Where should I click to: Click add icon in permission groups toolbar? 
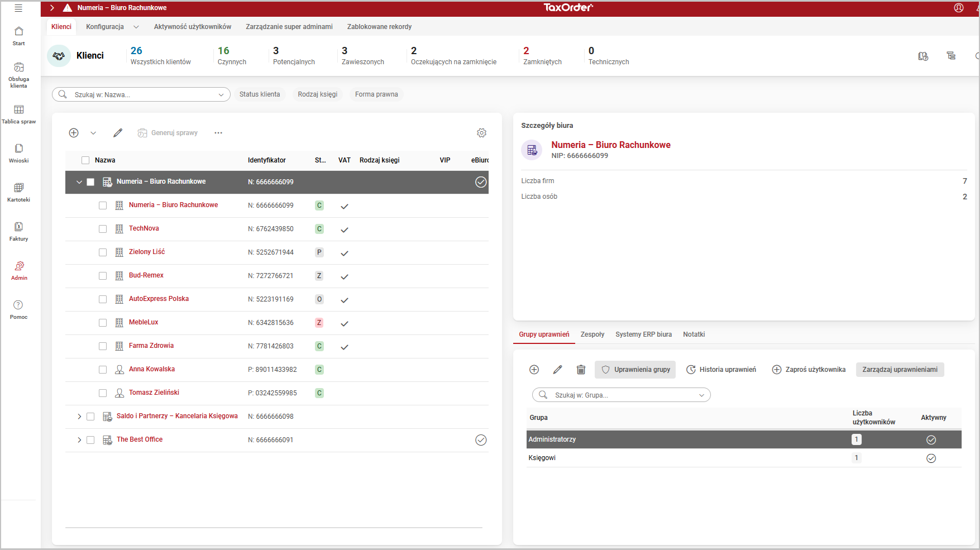(x=534, y=370)
